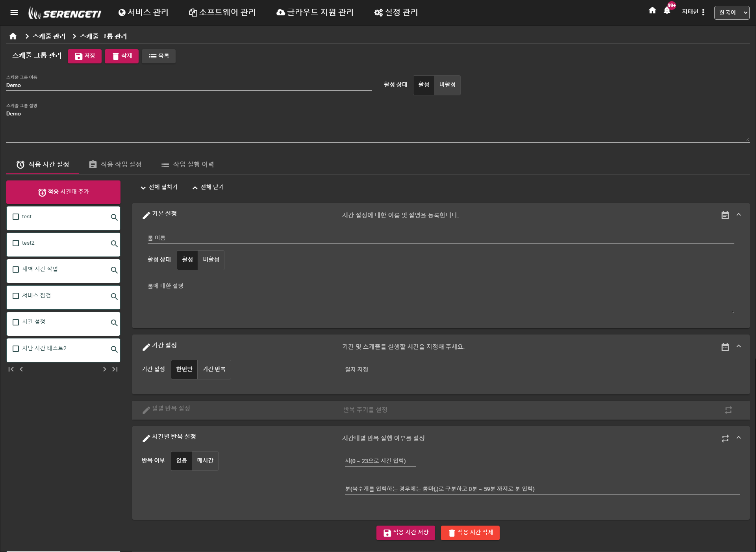Image resolution: width=756 pixels, height=552 pixels.
Task: Open the 클라우드 자원 관리 menu
Action: click(315, 13)
